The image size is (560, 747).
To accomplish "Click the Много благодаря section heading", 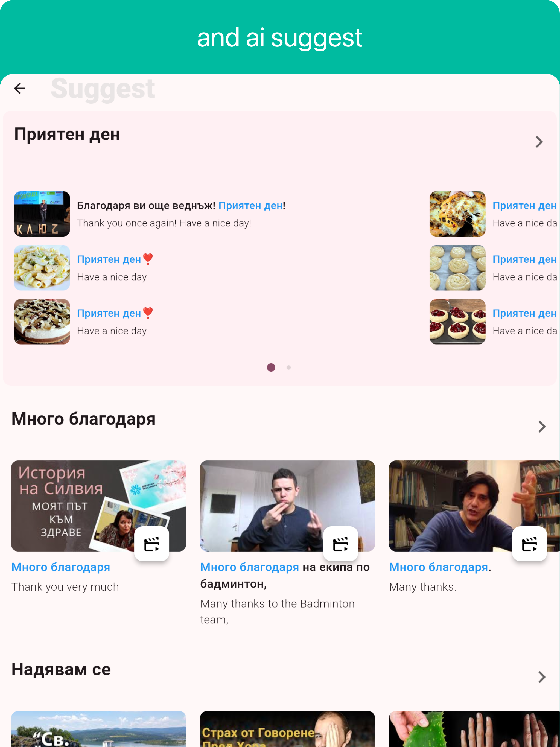I will [83, 419].
